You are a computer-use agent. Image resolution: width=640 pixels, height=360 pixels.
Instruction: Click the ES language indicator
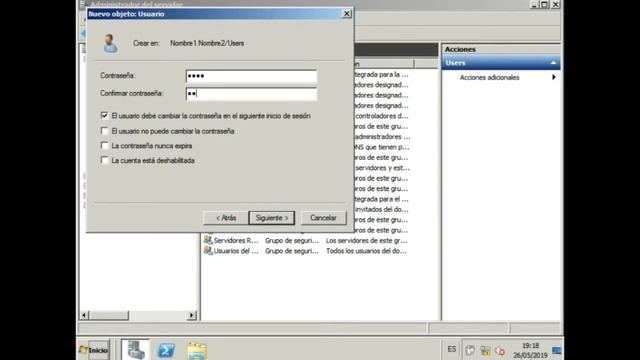(451, 349)
